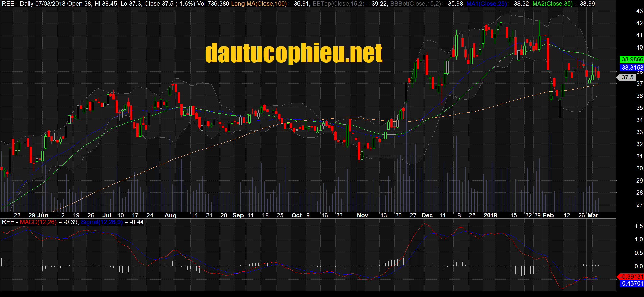The image size is (644, 297).
Task: Click the MA1(Close,25) legend label
Action: (487, 4)
